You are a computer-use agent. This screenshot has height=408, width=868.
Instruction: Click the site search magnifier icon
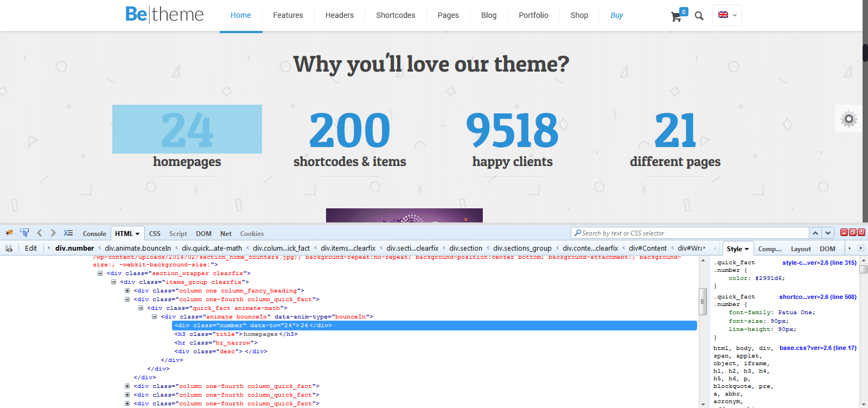pos(699,16)
